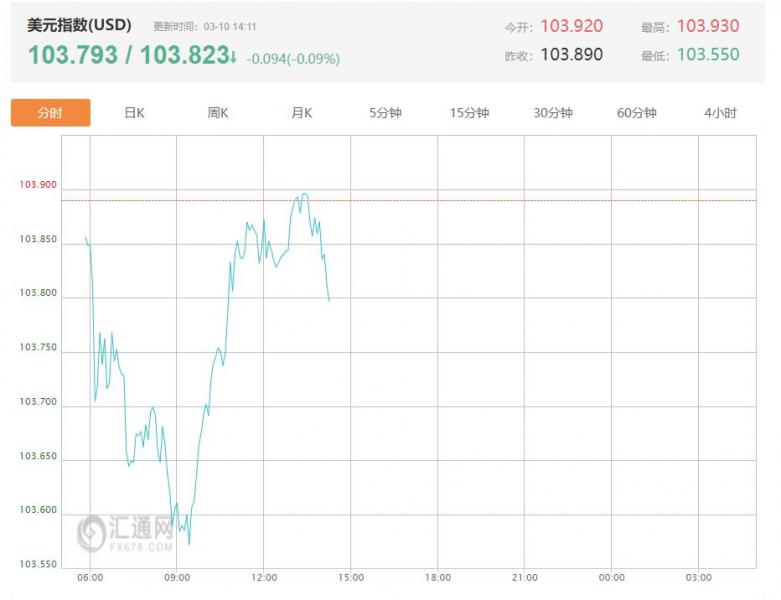The height and width of the screenshot is (600, 781).
Task: Click the 汇通网 watermark logo
Action: 126,532
